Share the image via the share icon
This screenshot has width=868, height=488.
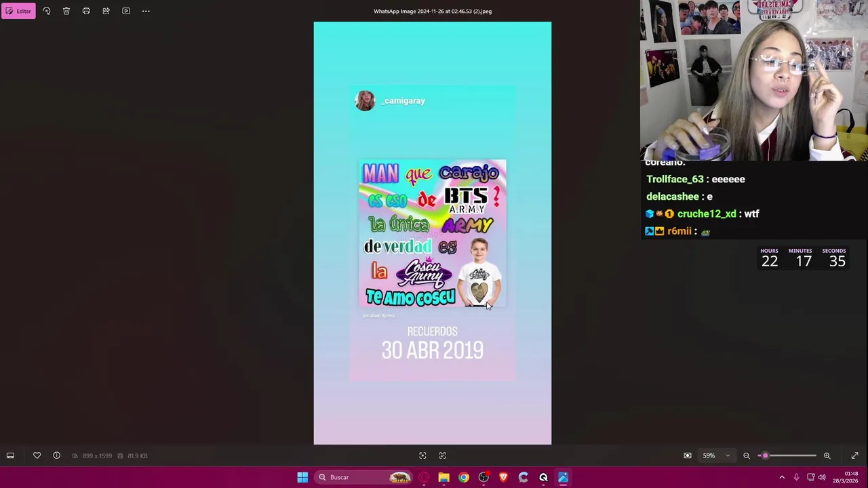[x=106, y=11]
